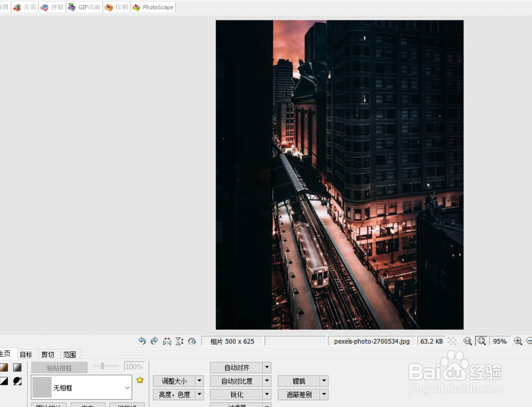
Task: Expand the 自动对齐 options arrow
Action: coord(267,368)
